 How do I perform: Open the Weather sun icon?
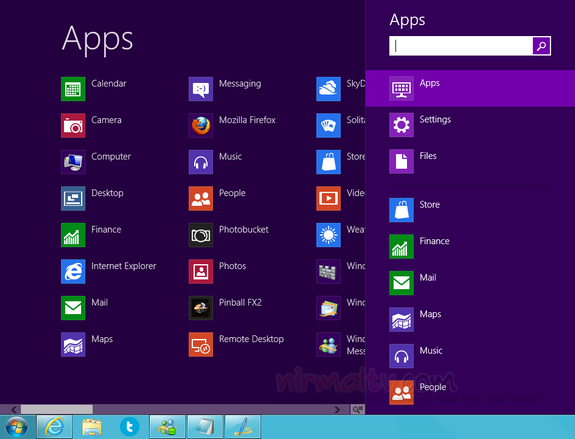coord(328,235)
